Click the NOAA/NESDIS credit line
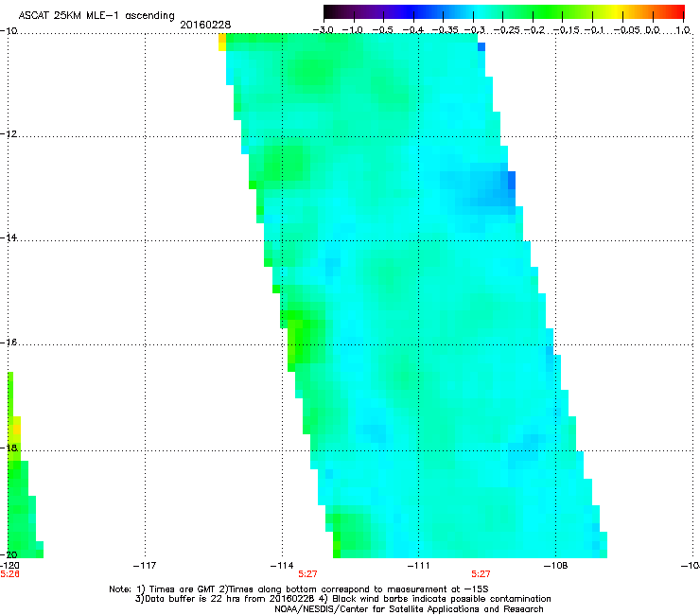The width and height of the screenshot is (700, 615). pyautogui.click(x=409, y=609)
